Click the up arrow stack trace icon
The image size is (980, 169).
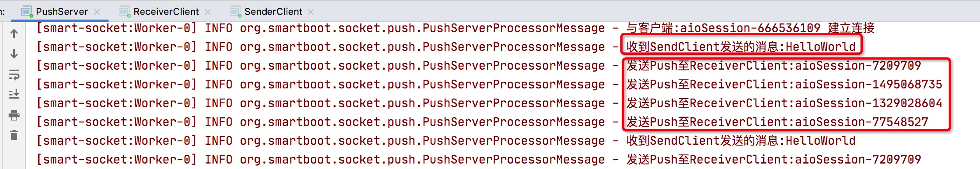(x=14, y=34)
